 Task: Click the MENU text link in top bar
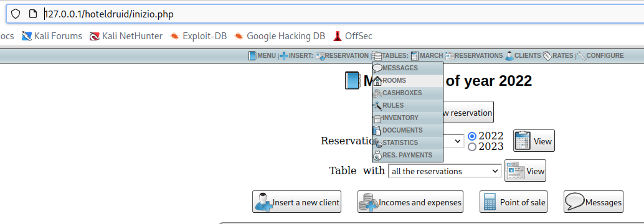pos(267,56)
